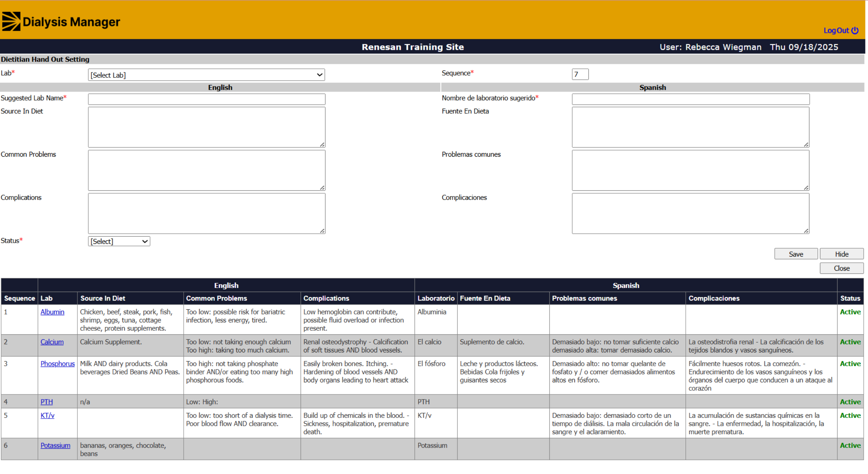Image resolution: width=868 pixels, height=474 pixels.
Task: Click the Source In Diet text area
Action: click(x=207, y=127)
